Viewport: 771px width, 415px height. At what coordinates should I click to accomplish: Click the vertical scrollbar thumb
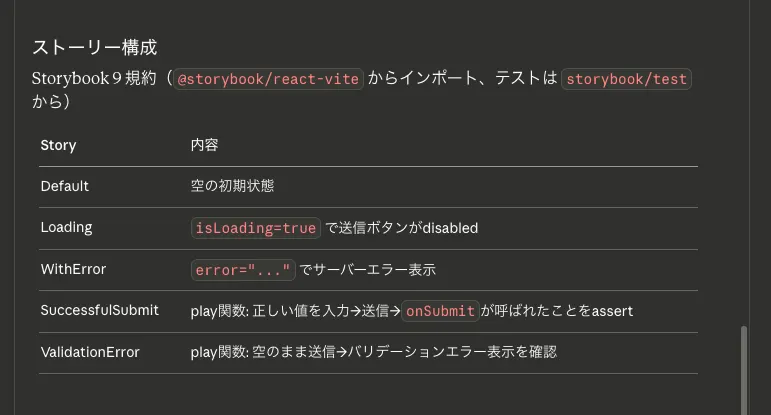[744, 370]
